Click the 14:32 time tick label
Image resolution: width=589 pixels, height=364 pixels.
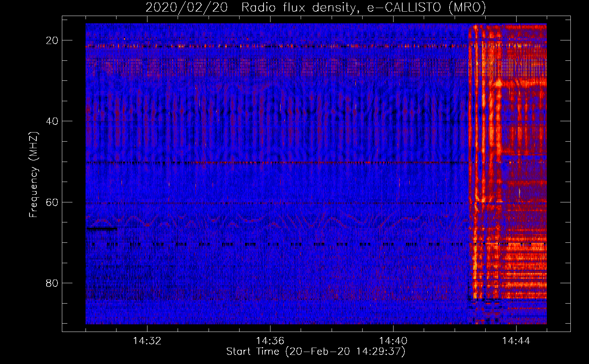tap(147, 341)
